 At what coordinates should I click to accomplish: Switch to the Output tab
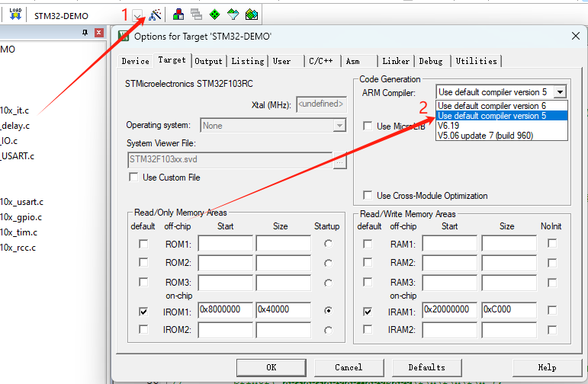[208, 61]
